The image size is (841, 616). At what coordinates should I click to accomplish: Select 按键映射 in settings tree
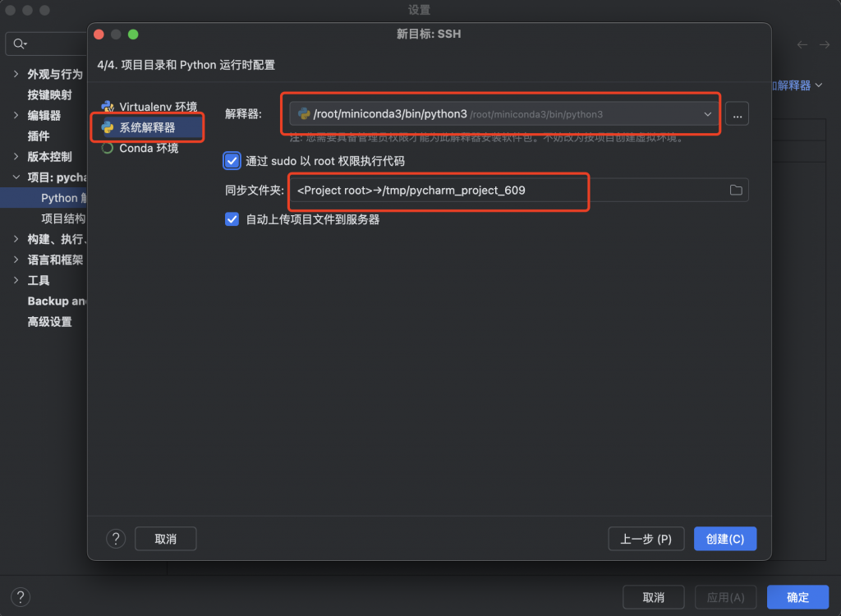pyautogui.click(x=50, y=95)
